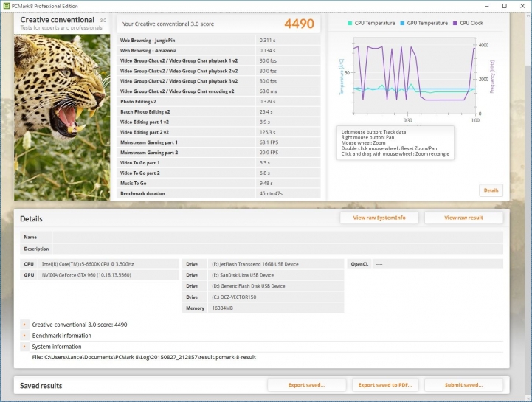
Task: Select Mainstream Gaming part 2 row
Action: pos(218,153)
